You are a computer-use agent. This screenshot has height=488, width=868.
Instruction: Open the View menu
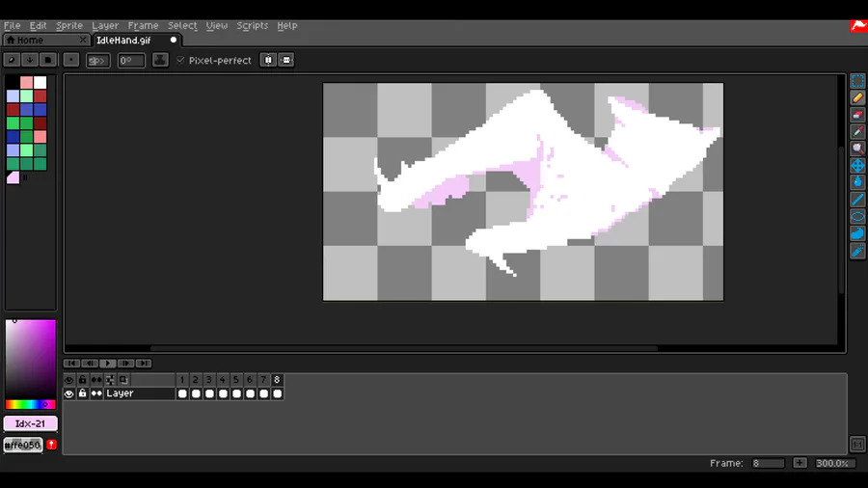pyautogui.click(x=216, y=25)
